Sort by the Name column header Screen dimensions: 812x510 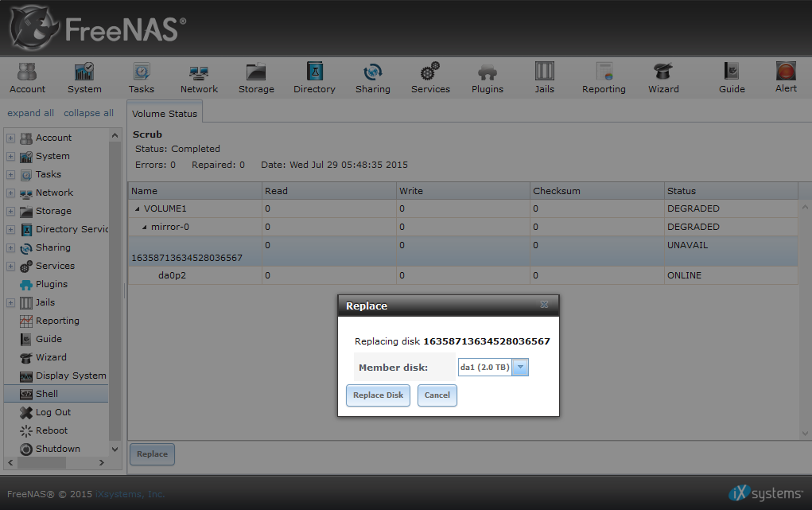(195, 191)
